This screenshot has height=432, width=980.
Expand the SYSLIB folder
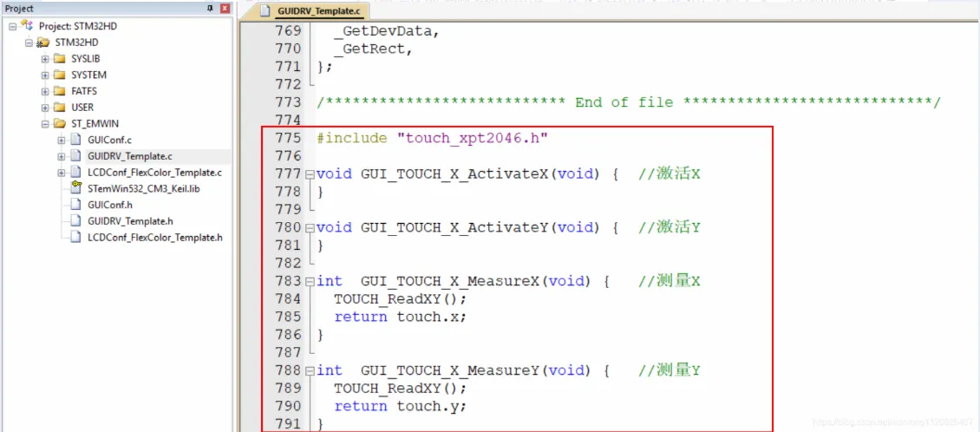(x=45, y=59)
